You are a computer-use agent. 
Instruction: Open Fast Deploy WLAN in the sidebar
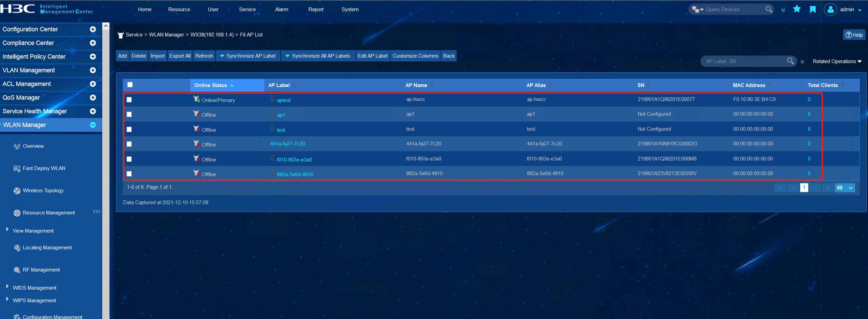tap(44, 168)
